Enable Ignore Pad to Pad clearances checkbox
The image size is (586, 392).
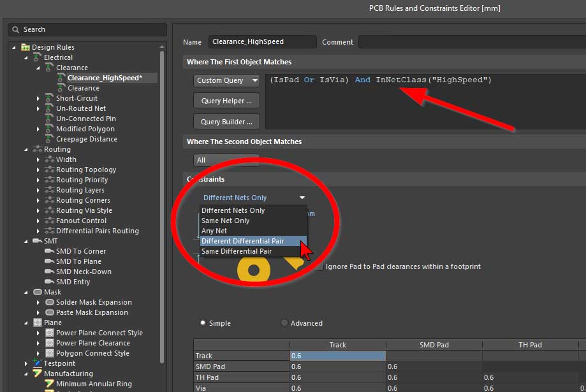click(x=320, y=266)
